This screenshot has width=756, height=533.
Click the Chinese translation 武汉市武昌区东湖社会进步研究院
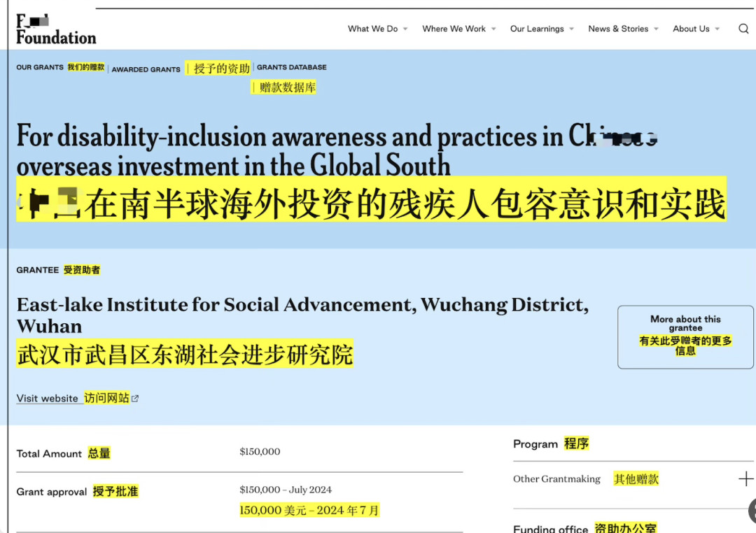click(185, 354)
